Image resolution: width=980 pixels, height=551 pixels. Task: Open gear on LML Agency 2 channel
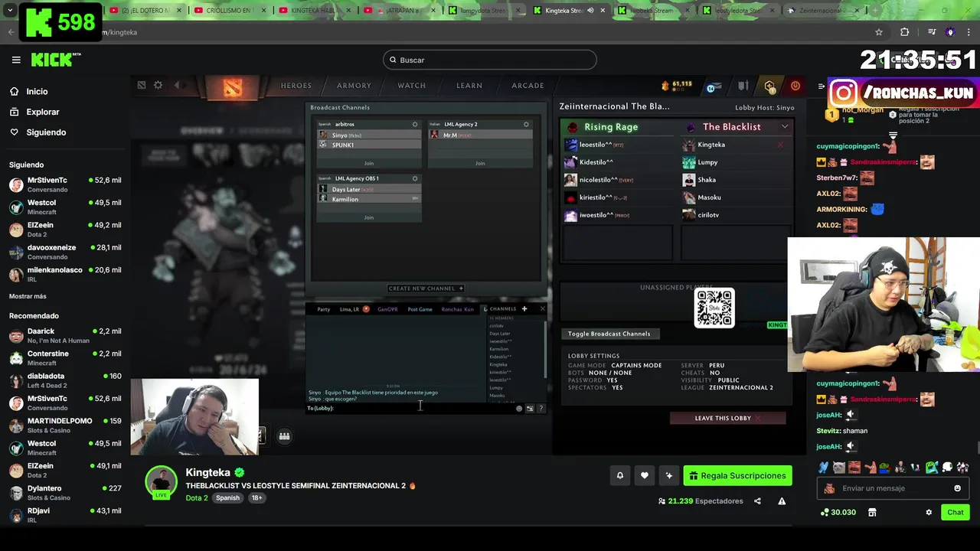click(526, 124)
